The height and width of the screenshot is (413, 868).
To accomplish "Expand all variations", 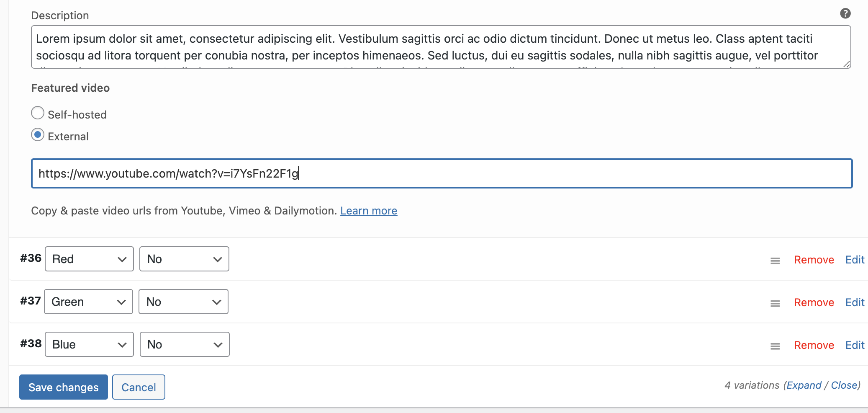I will (804, 385).
